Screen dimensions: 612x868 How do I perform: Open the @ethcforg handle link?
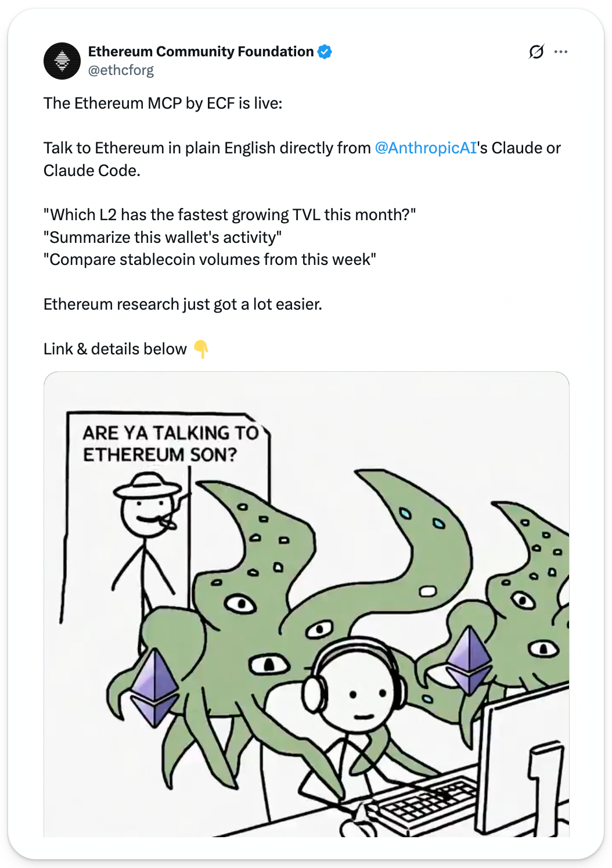point(121,70)
